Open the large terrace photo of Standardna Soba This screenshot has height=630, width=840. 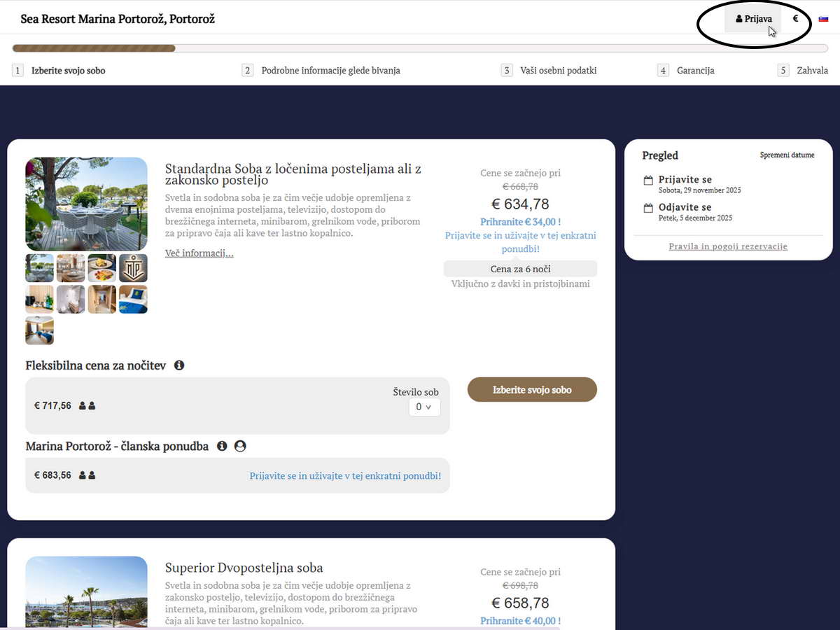[86, 204]
